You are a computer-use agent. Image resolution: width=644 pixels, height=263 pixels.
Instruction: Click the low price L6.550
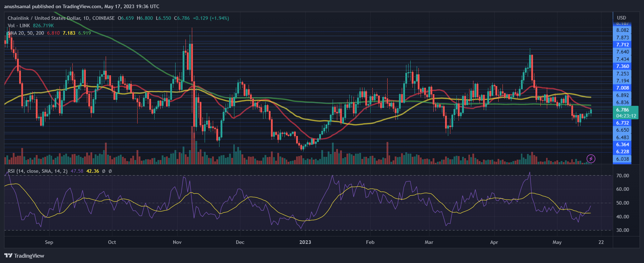click(163, 18)
